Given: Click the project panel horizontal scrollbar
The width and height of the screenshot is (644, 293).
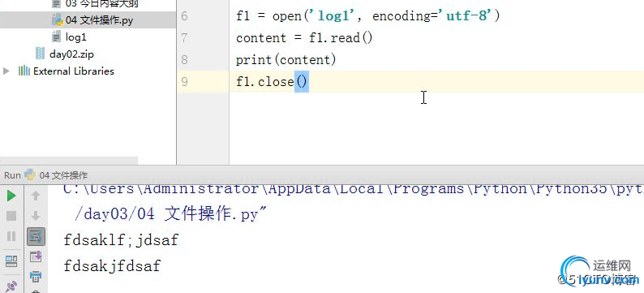Looking at the screenshot, I should point(69,161).
